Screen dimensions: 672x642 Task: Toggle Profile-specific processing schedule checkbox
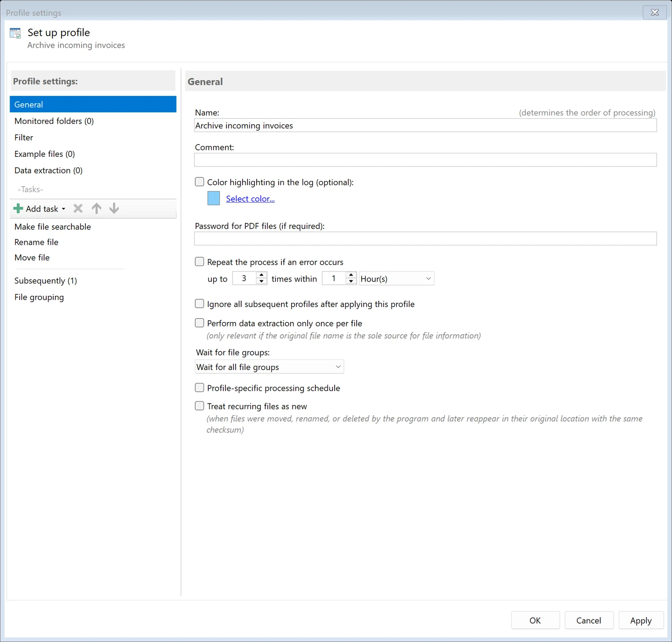pyautogui.click(x=199, y=388)
